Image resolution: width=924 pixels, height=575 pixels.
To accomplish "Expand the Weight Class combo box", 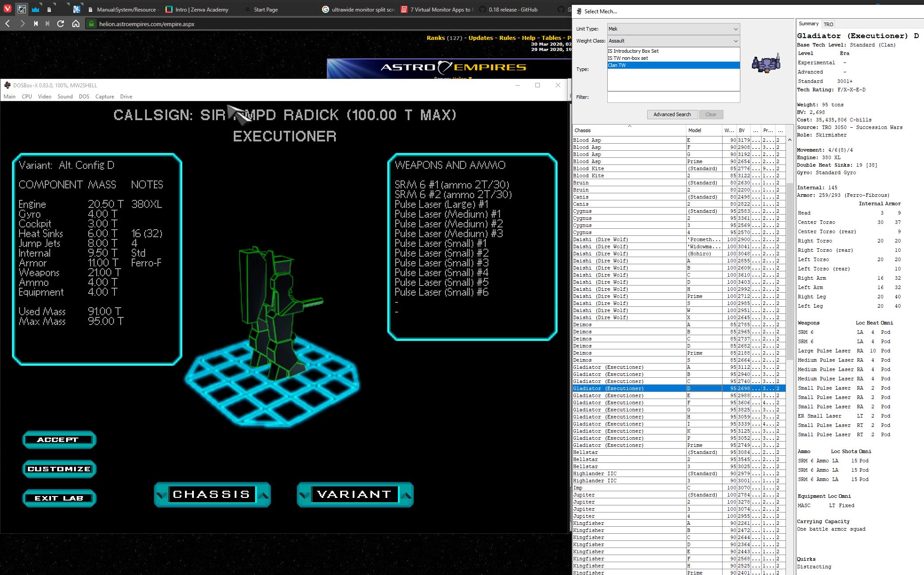I will pos(673,41).
